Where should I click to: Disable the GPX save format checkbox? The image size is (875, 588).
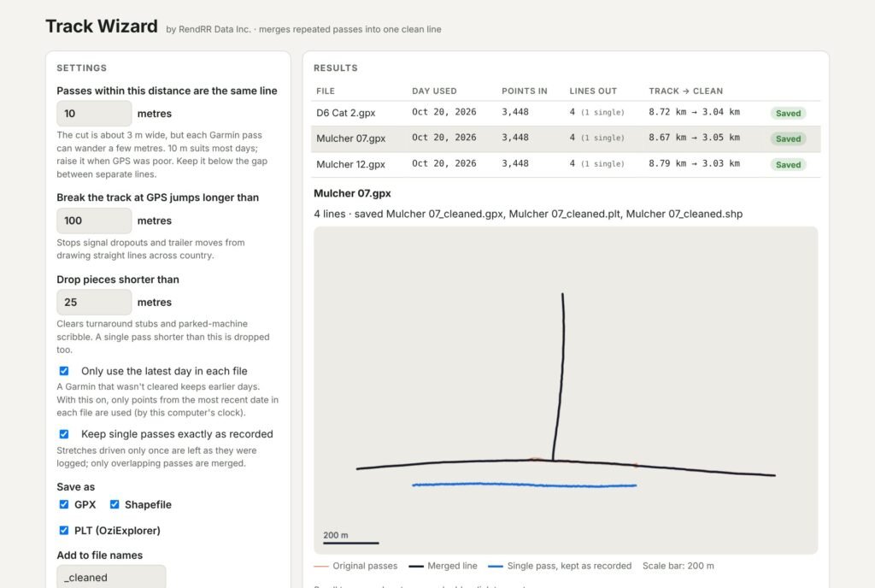click(64, 504)
